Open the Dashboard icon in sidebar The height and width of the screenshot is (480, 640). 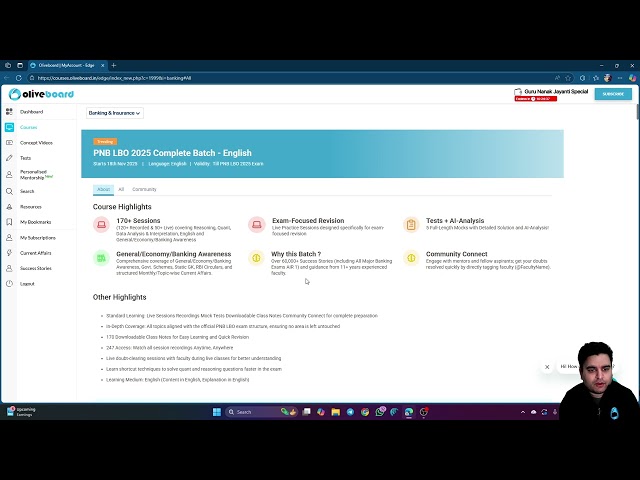[x=10, y=112]
